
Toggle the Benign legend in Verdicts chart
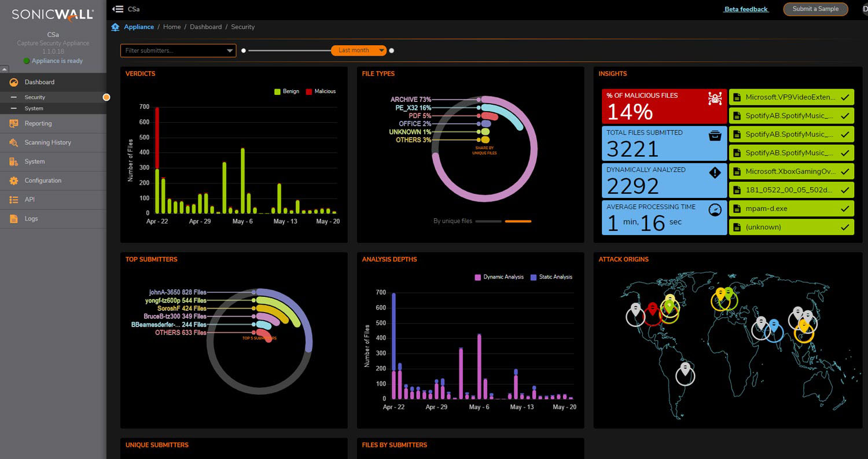286,91
